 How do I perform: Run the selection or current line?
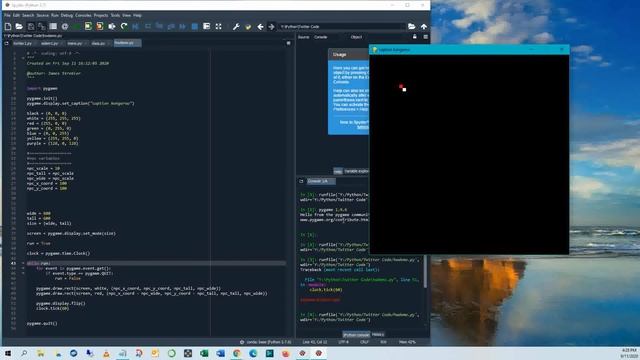(x=111, y=27)
